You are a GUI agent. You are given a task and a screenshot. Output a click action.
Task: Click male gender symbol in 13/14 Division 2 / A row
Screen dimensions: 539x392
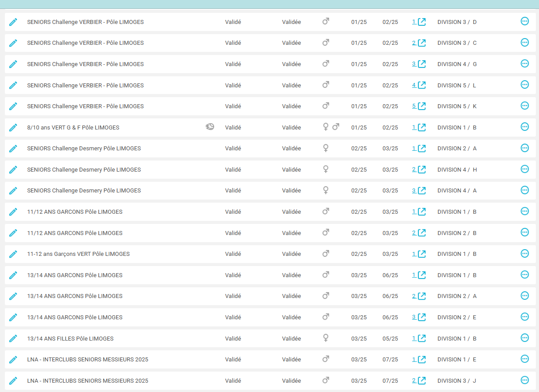tap(325, 296)
